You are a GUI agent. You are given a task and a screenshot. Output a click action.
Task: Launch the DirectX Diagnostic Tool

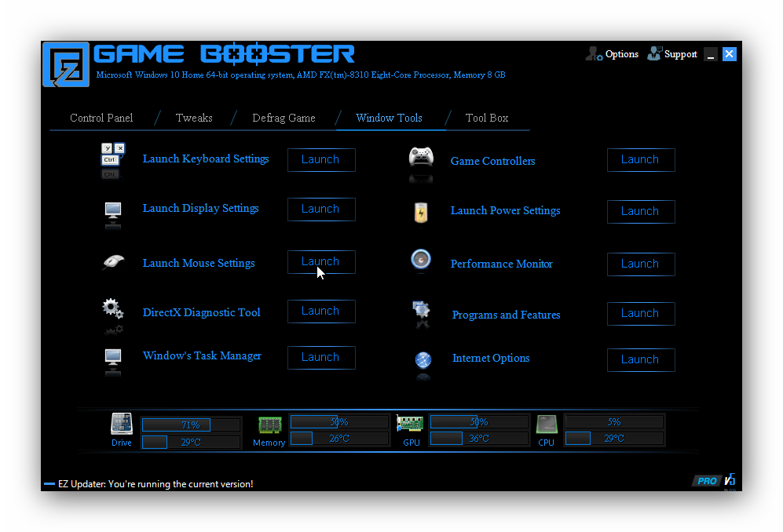[321, 311]
